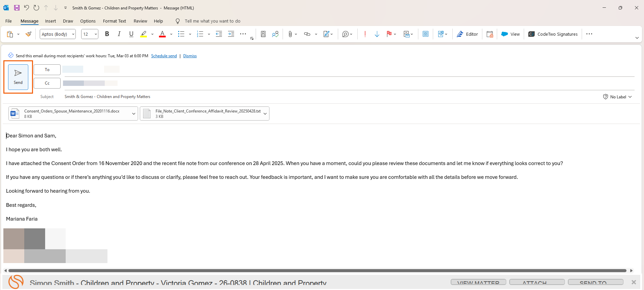
Task: Click the Format Painter brush icon
Action: click(x=29, y=34)
